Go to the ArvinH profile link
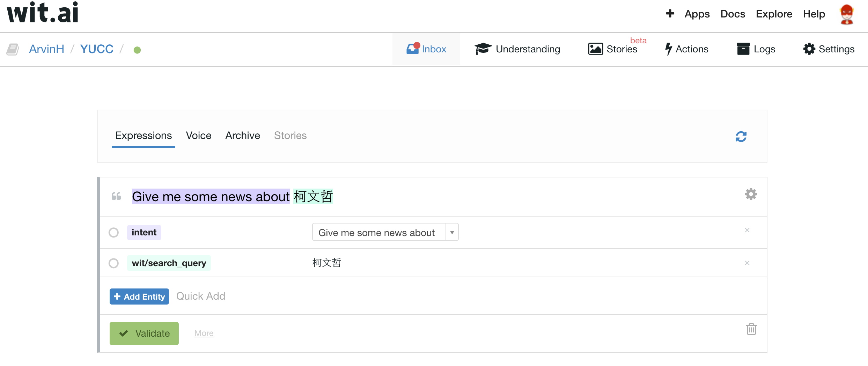Image resolution: width=868 pixels, height=366 pixels. coord(46,49)
